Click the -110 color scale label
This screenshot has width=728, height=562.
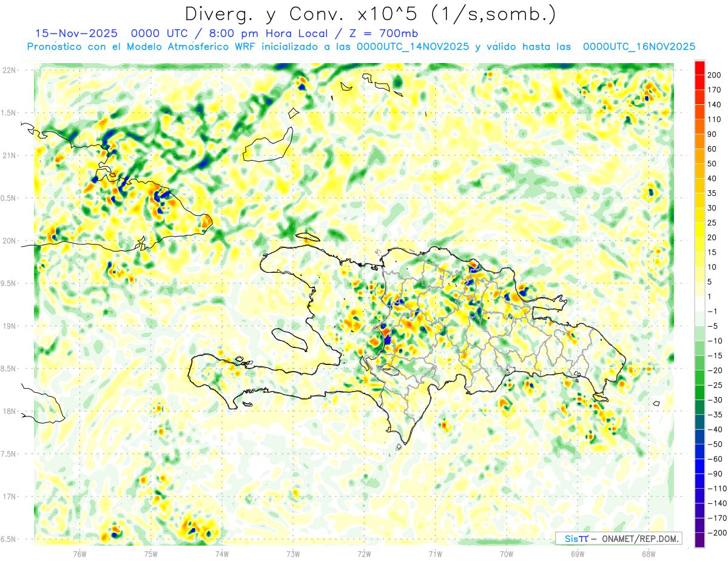716,489
